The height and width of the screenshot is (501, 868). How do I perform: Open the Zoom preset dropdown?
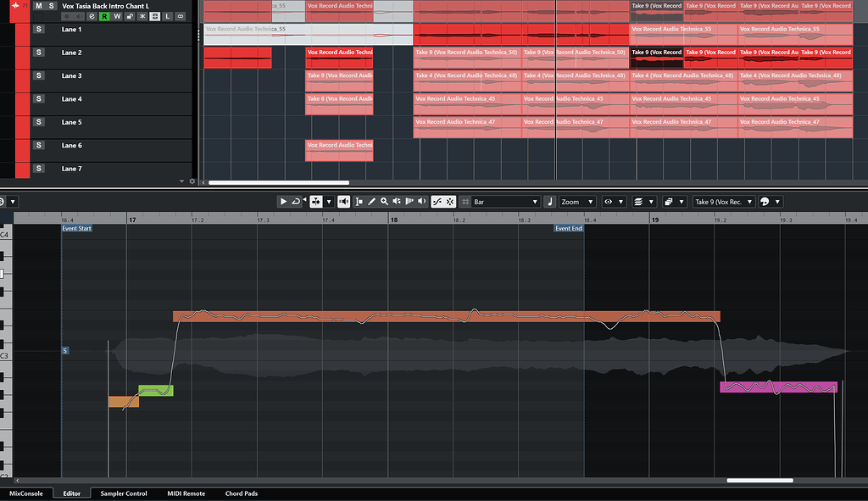591,202
